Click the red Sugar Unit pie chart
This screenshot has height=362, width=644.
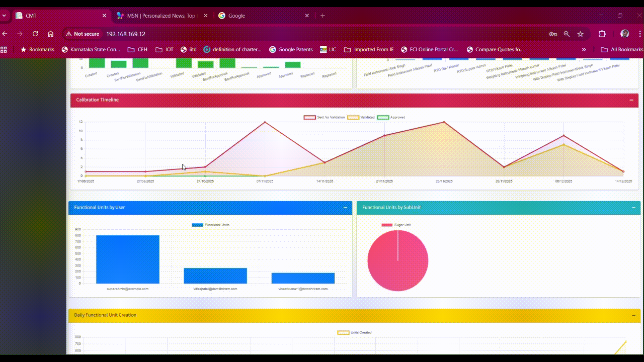point(398,260)
